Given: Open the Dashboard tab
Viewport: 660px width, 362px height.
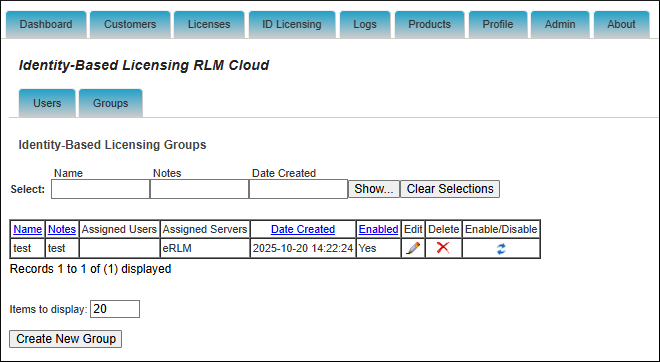Looking at the screenshot, I should click(46, 24).
